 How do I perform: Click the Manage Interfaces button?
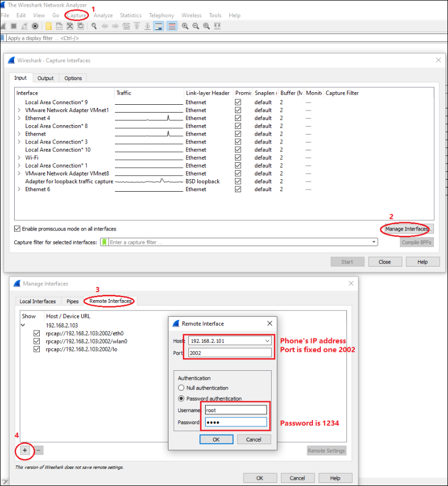tap(408, 229)
